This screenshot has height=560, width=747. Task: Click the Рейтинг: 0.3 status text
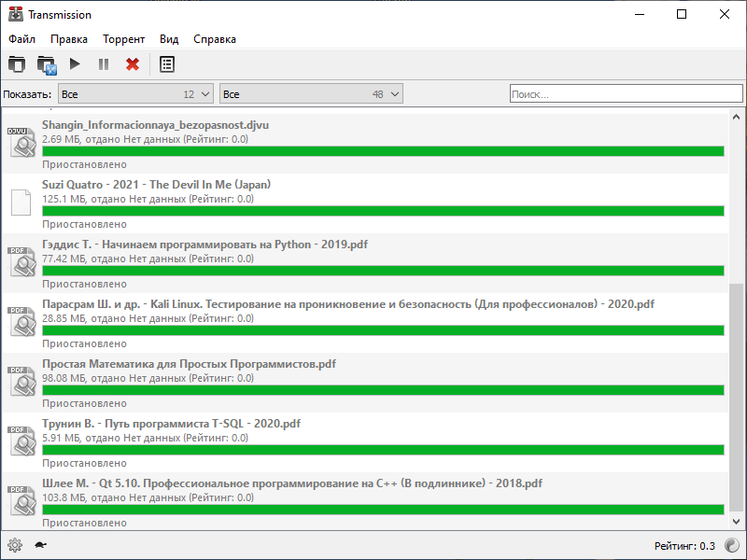(684, 546)
